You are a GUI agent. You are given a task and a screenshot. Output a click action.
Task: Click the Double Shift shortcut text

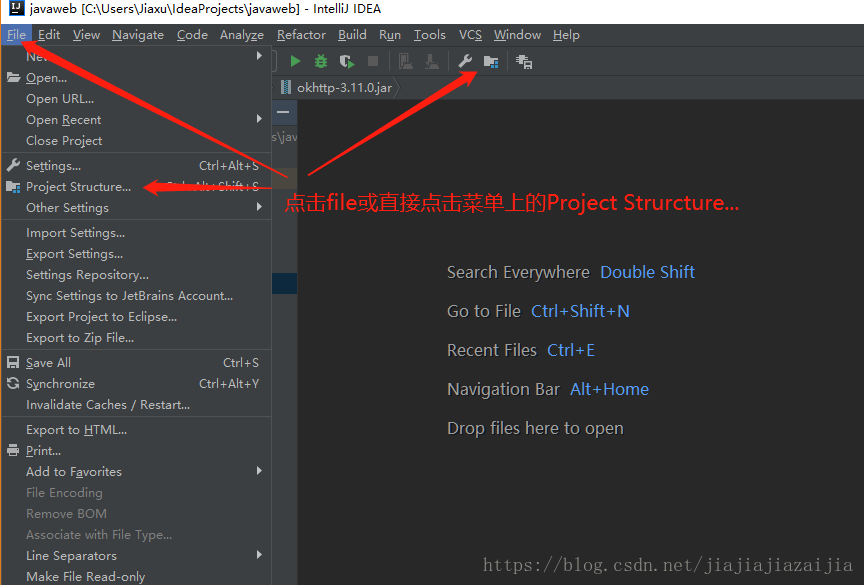(647, 272)
